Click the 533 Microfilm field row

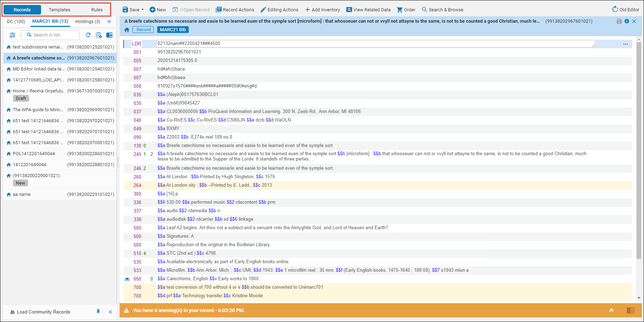click(378, 270)
